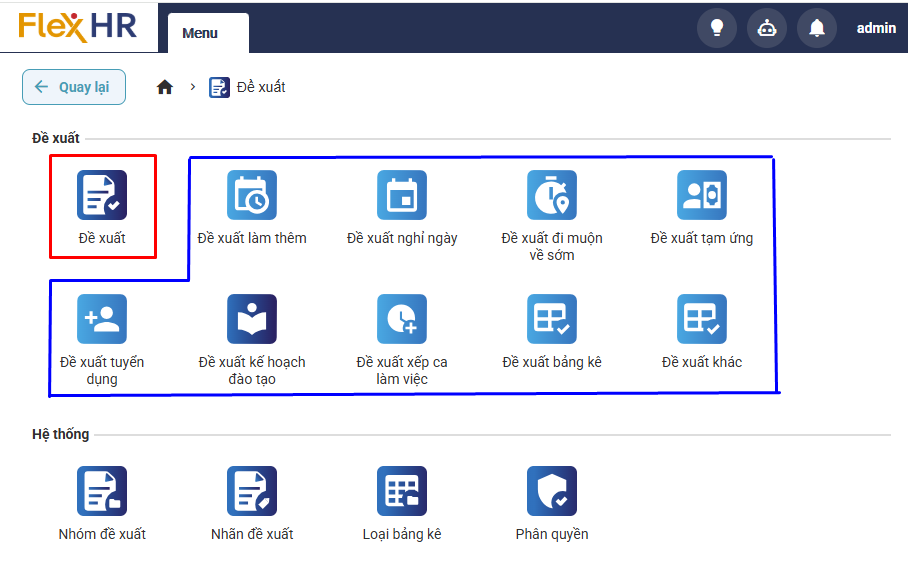Open Đề xuất làm thêm overtime icon
Image resolution: width=908 pixels, height=578 pixels.
(x=252, y=195)
